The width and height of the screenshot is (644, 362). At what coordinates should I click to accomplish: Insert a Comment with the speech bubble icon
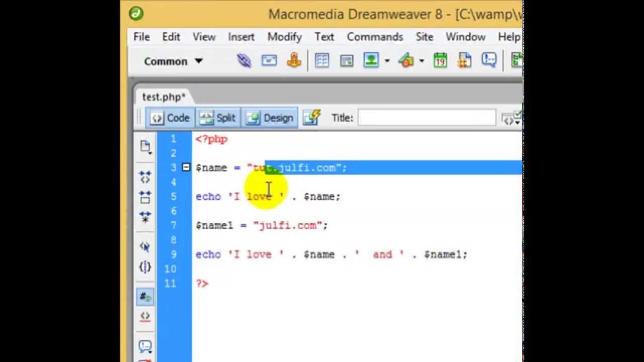(x=489, y=61)
